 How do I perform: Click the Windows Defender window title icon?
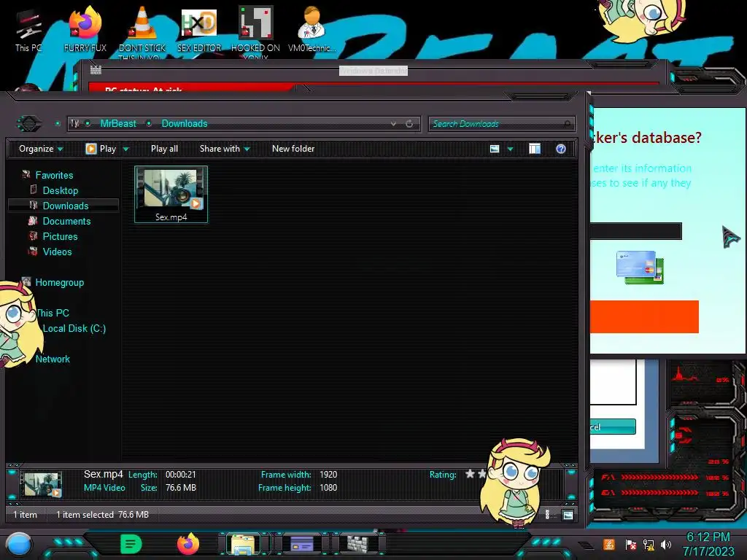(96, 70)
